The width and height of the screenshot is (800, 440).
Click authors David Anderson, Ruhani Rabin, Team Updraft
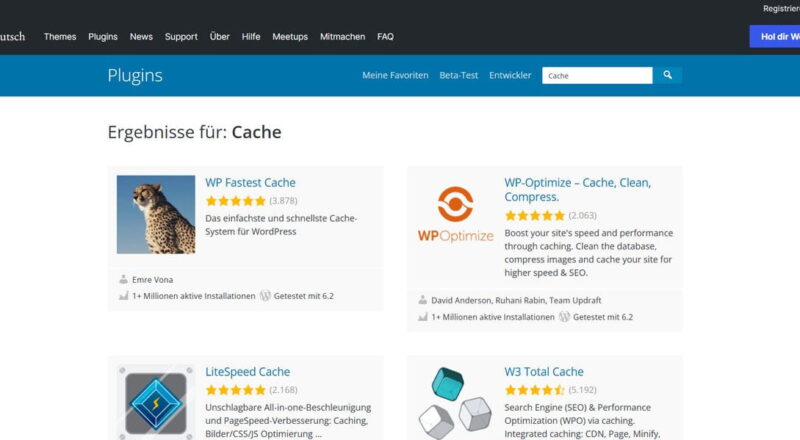tap(516, 300)
